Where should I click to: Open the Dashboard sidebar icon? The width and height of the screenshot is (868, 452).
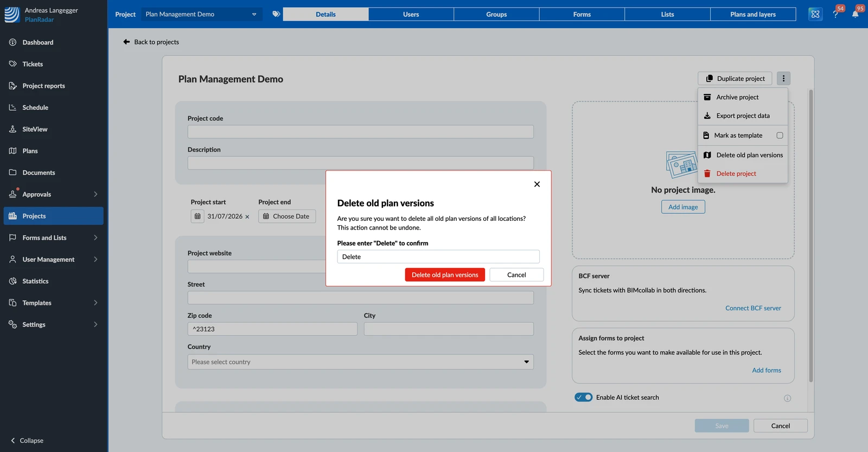pos(12,42)
